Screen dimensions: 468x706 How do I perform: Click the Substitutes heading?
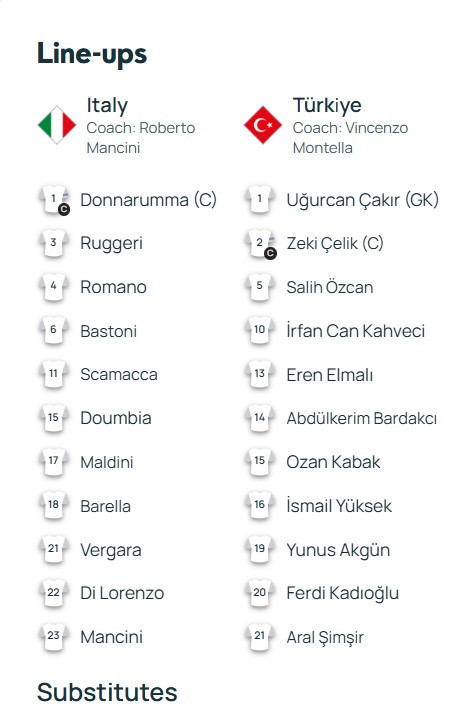(107, 692)
